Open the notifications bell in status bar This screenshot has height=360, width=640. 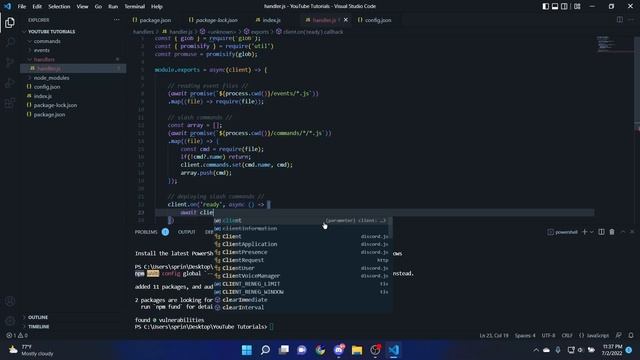tap(631, 336)
